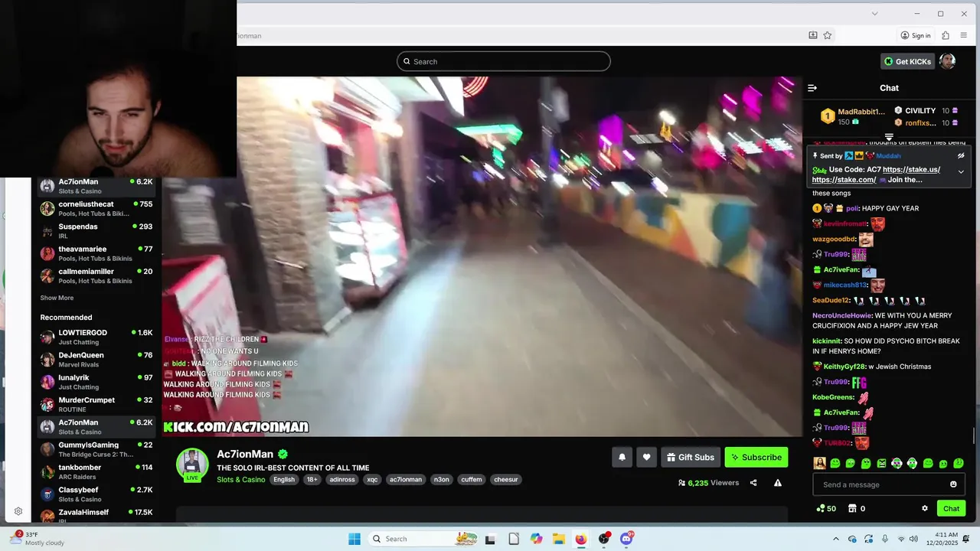
Task: Open chat settings gear icon
Action: pos(924,508)
